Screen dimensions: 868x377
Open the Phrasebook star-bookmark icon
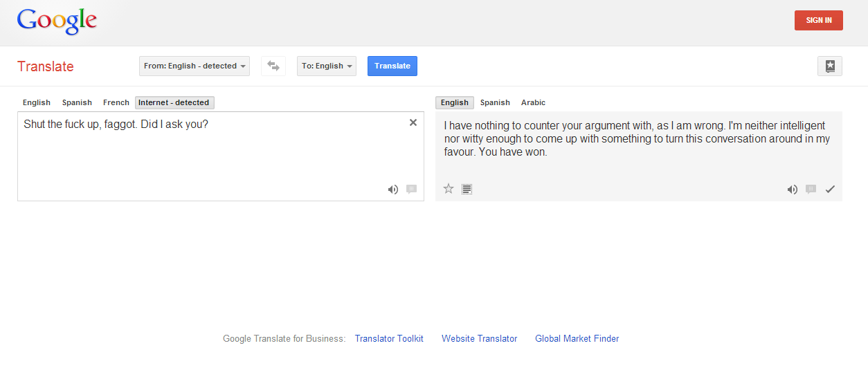[x=830, y=66]
